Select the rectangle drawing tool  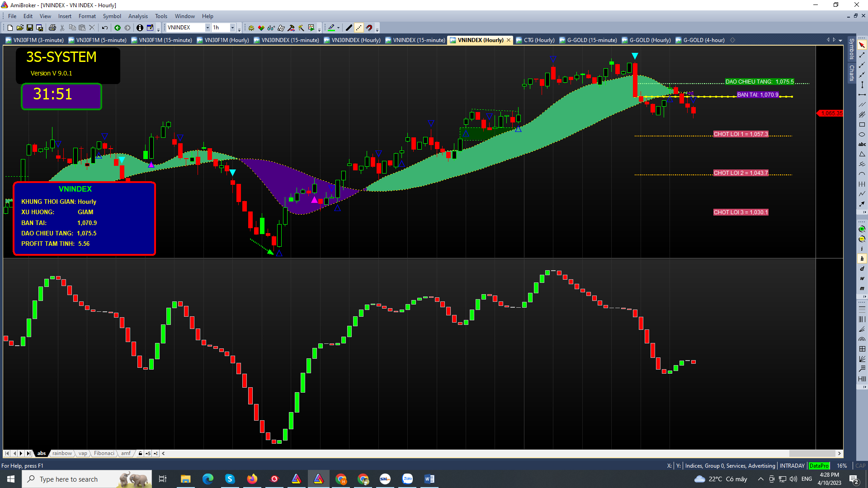tap(862, 125)
